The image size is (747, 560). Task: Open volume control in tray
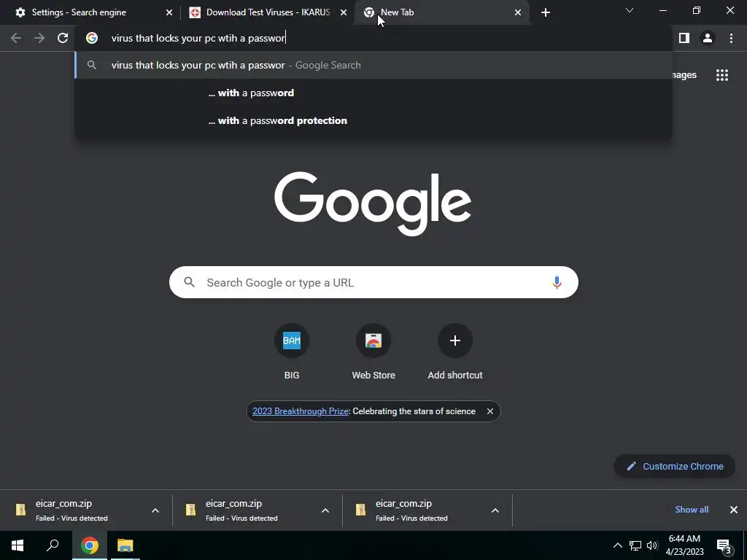pos(652,545)
